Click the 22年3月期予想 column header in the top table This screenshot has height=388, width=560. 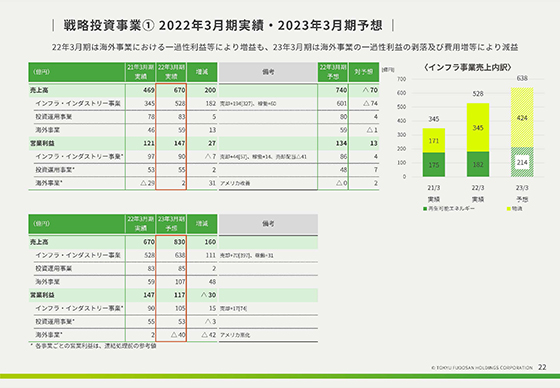click(x=333, y=72)
